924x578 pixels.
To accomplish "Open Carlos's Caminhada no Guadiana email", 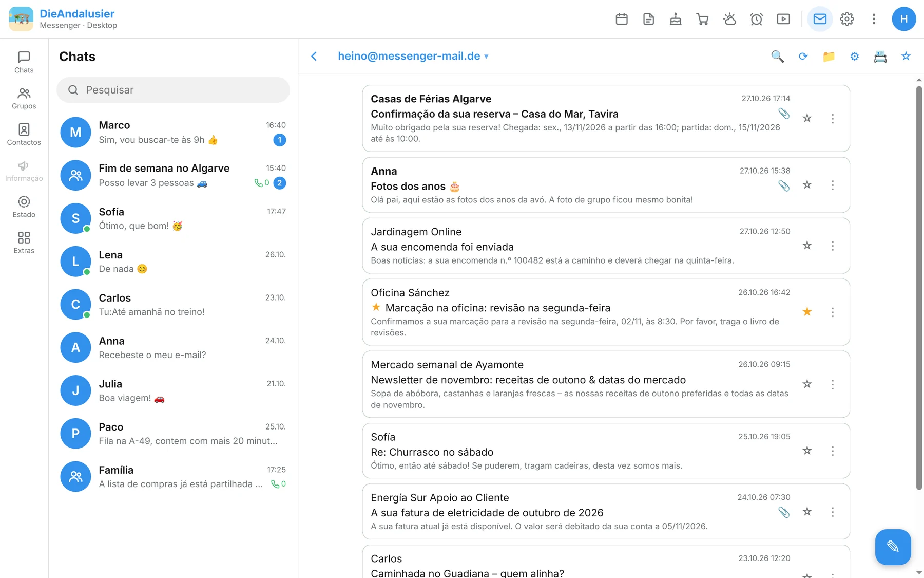I will 606,562.
